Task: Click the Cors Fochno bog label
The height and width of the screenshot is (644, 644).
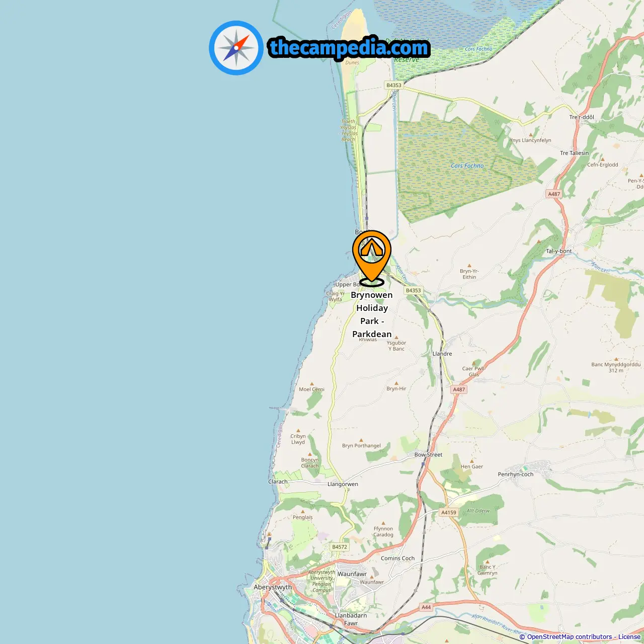Action: [x=467, y=166]
